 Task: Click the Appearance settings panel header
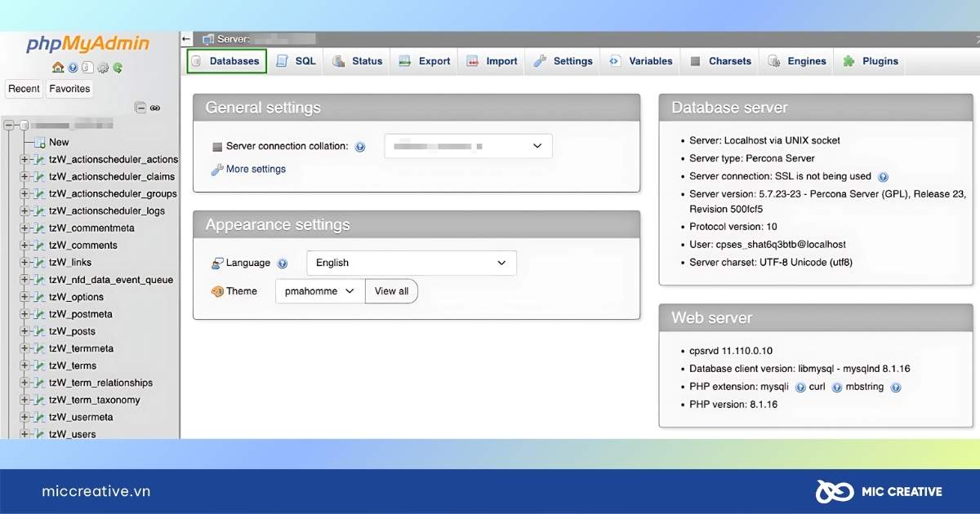point(416,224)
